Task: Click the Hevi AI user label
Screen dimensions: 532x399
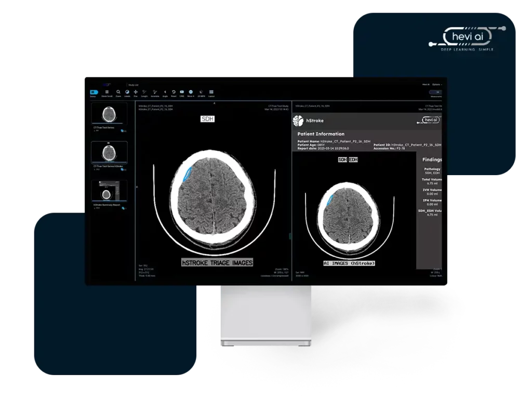Action: 425,84
